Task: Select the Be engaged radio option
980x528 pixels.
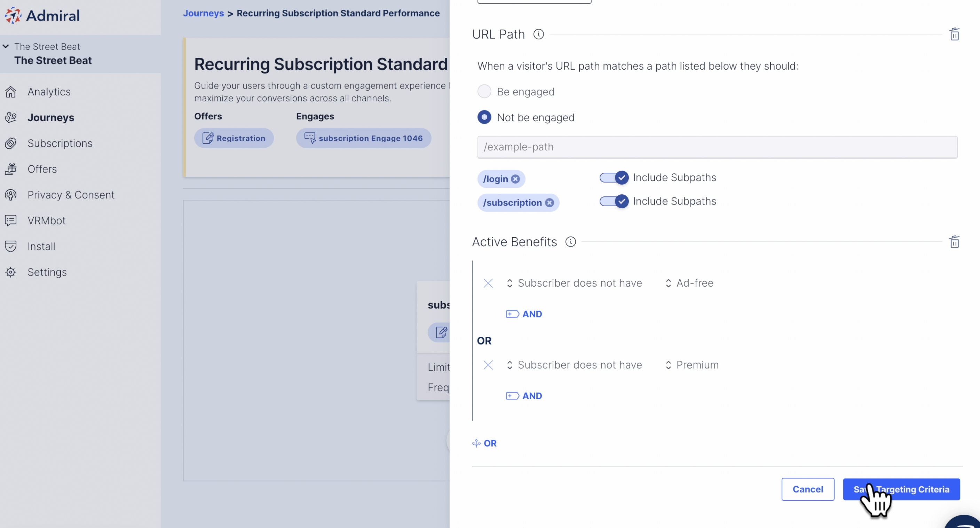Action: click(x=484, y=91)
